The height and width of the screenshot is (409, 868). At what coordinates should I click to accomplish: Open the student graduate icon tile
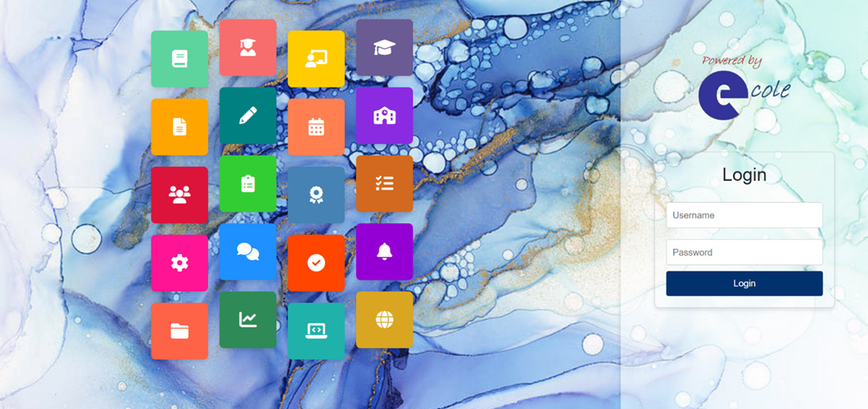click(x=247, y=48)
